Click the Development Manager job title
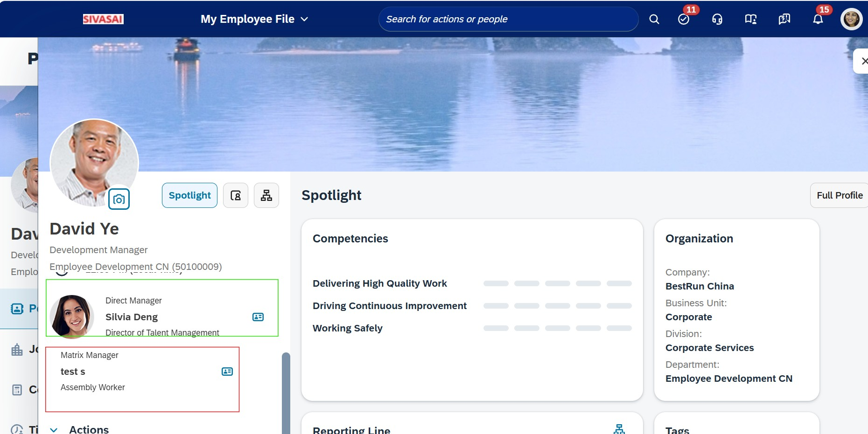This screenshot has width=868, height=434. pos(98,250)
